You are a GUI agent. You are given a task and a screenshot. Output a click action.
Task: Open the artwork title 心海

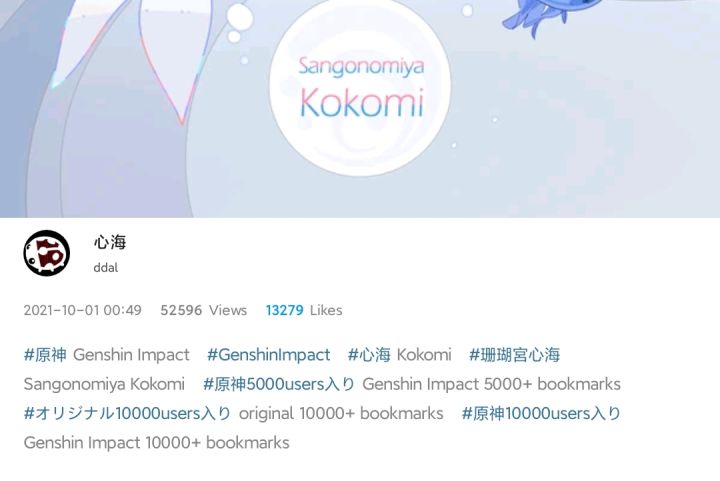point(110,242)
